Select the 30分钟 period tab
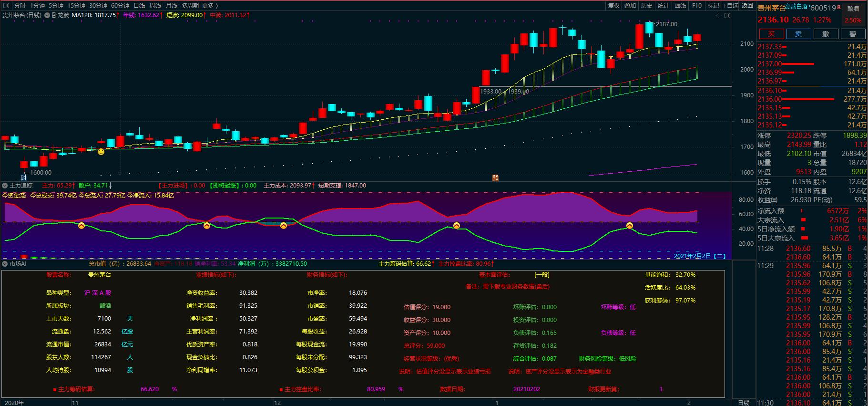This screenshot has height=406, width=868. (98, 6)
